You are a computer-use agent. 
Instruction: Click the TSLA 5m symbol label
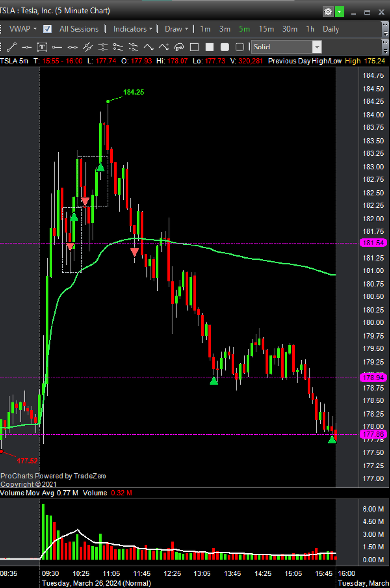14,61
